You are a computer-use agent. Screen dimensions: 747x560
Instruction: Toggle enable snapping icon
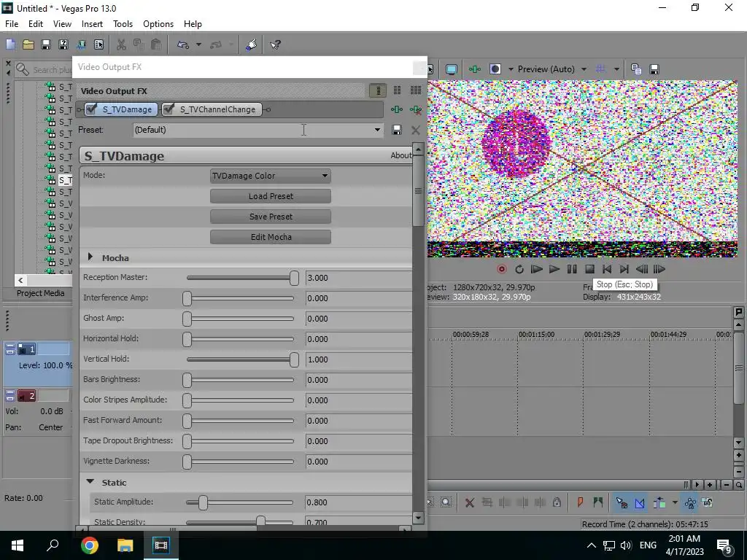pyautogui.click(x=622, y=502)
